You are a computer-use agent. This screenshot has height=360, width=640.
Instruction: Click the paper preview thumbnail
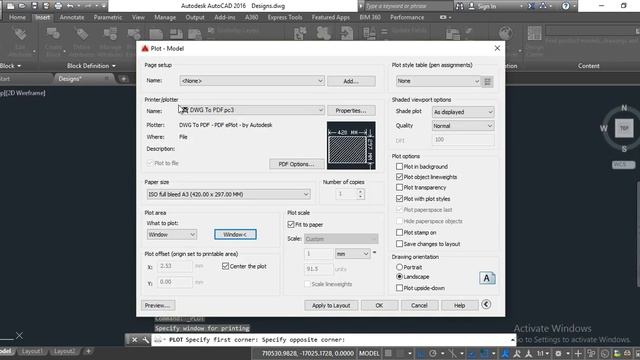[351, 145]
